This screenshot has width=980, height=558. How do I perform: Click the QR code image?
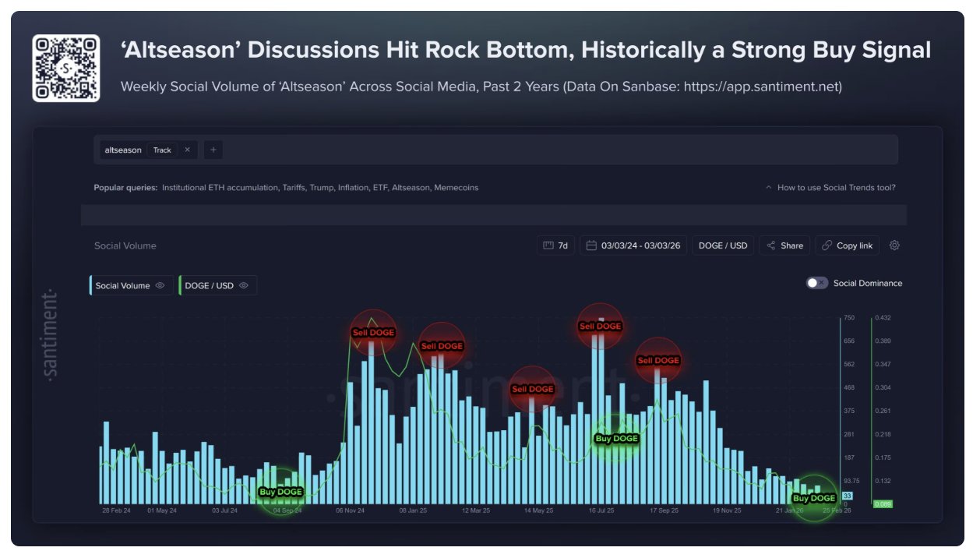tap(66, 68)
